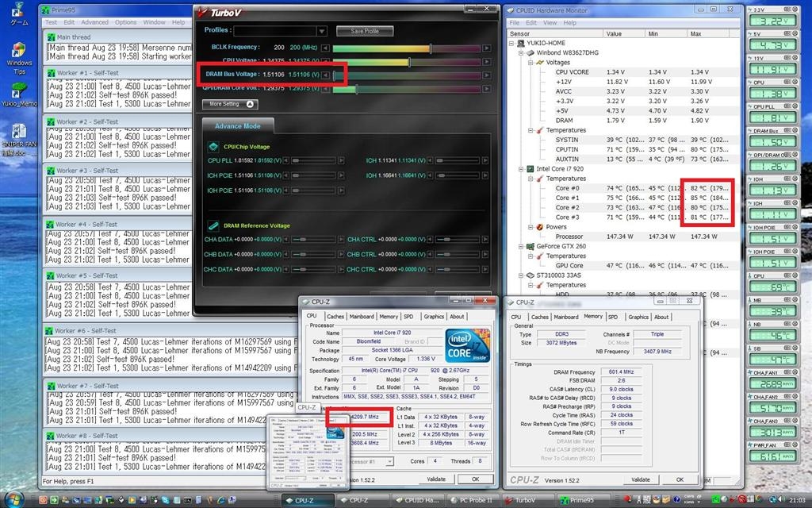Open the Options menu in Prime95
This screenshot has height=508, width=812.
click(126, 22)
